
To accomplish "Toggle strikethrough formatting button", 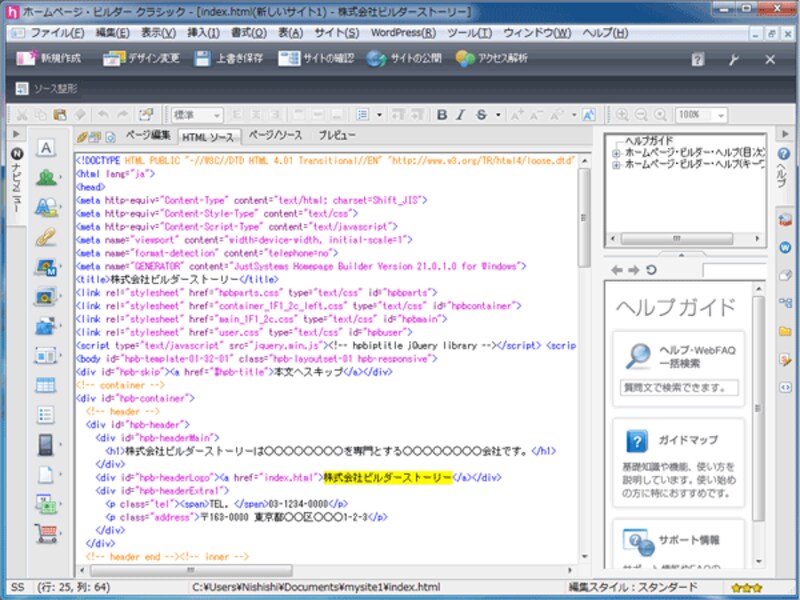I will tap(481, 115).
